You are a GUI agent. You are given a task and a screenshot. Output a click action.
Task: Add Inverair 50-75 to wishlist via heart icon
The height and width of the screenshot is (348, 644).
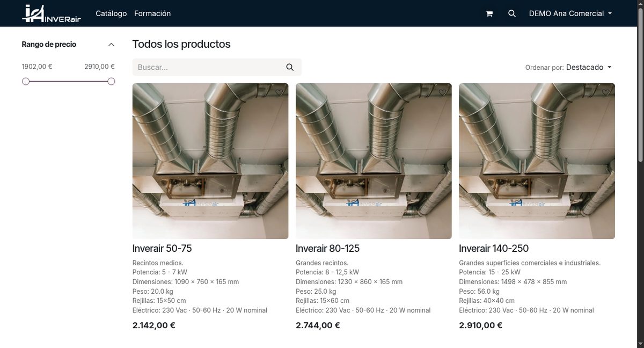point(279,92)
